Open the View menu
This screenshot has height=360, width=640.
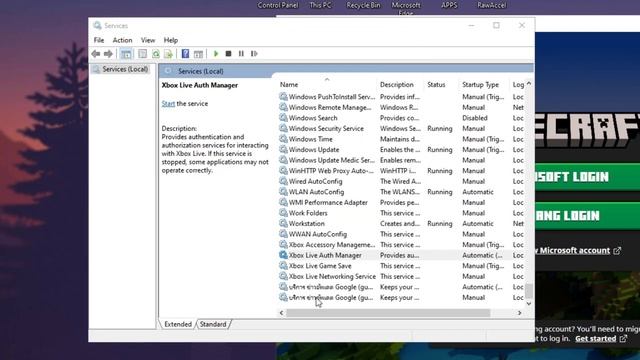(148, 40)
